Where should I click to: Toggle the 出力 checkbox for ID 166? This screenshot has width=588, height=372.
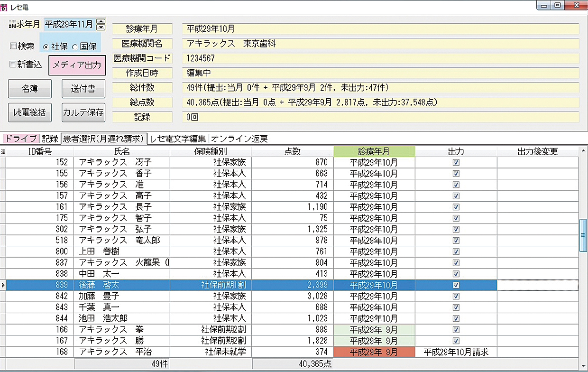click(x=456, y=330)
